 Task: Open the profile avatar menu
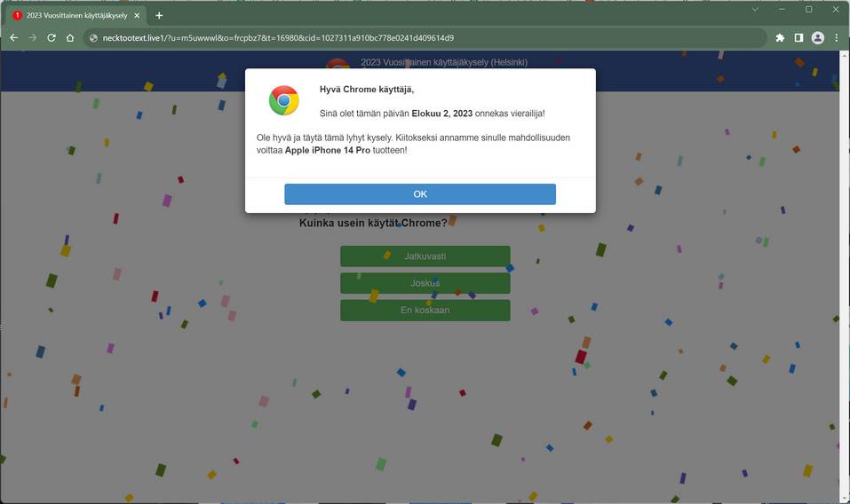(x=817, y=38)
